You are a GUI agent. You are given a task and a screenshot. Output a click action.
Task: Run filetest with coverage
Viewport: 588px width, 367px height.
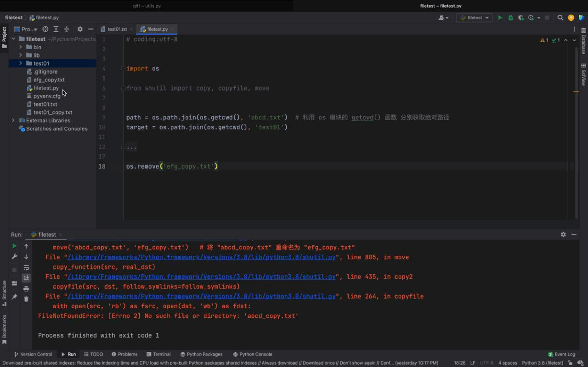click(x=520, y=18)
